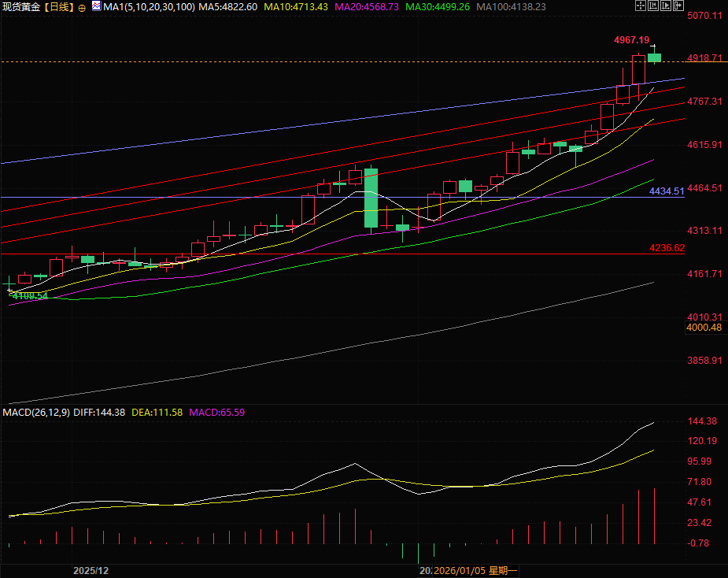
Task: Click the 【日线】 period label
Action: click(59, 7)
